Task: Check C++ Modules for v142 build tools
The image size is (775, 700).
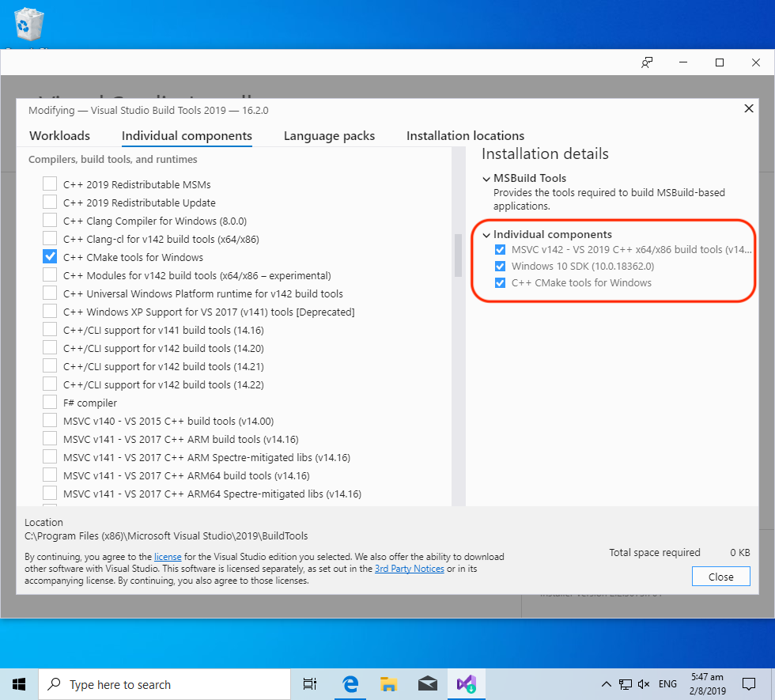Action: coord(50,275)
